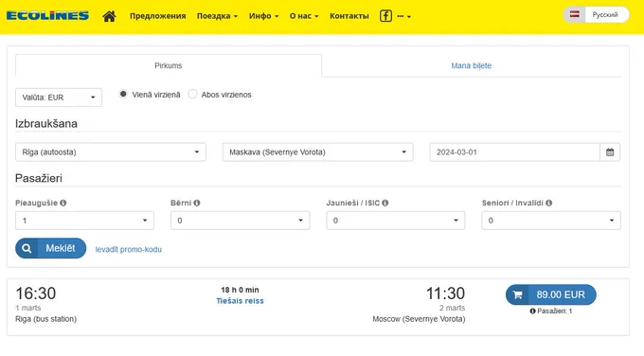Expand the О нас menu
The height and width of the screenshot is (356, 644).
304,16
